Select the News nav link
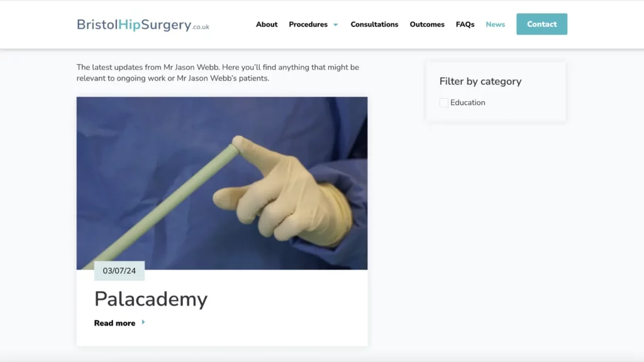The width and height of the screenshot is (644, 362). [x=495, y=25]
